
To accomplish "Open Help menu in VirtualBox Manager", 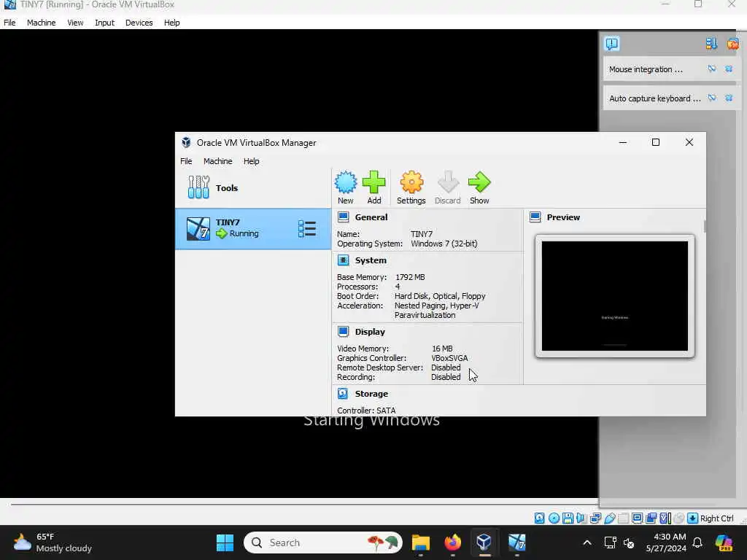I will (251, 161).
